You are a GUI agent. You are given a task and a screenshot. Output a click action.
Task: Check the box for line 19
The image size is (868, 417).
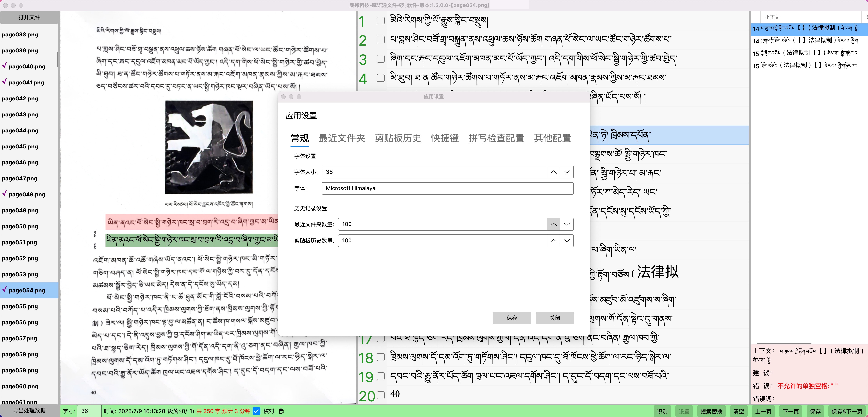coord(380,376)
